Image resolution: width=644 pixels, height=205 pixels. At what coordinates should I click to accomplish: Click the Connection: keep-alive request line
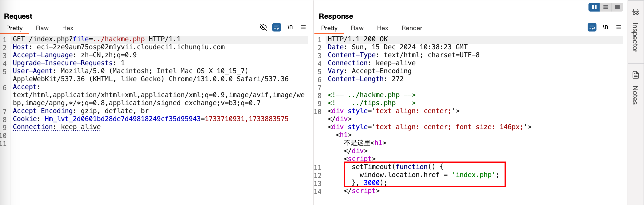[x=57, y=127]
